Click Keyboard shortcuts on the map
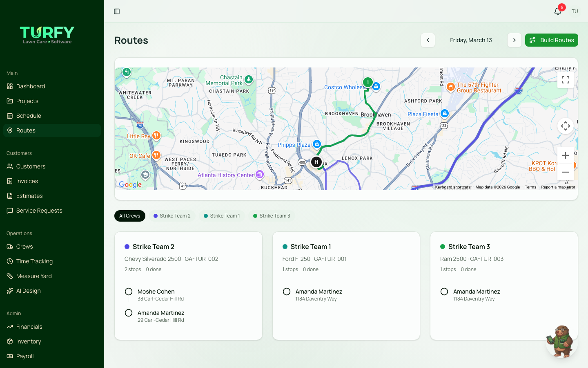This screenshot has width=588, height=368. (453, 187)
